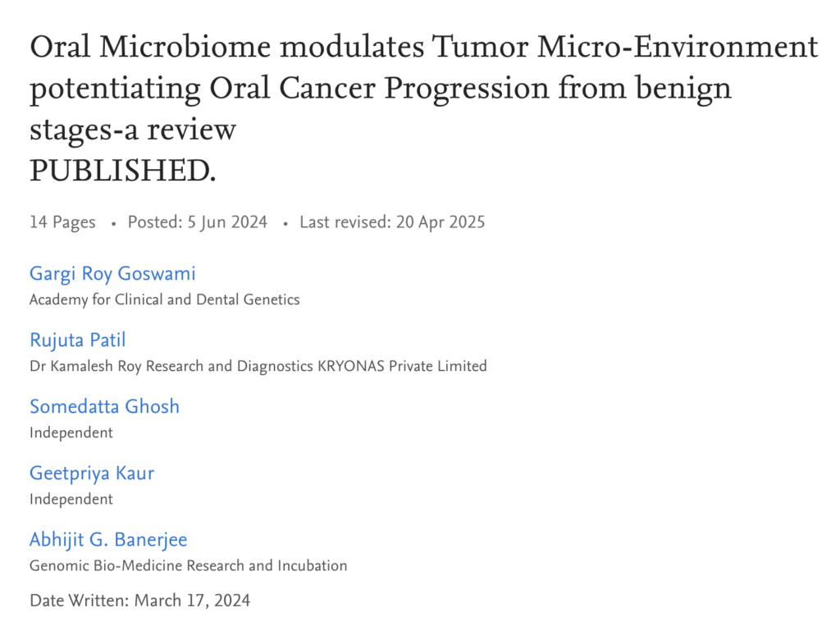Click 'Independent' under Somedatta Ghosh
This screenshot has width=840, height=640.
pos(71,432)
